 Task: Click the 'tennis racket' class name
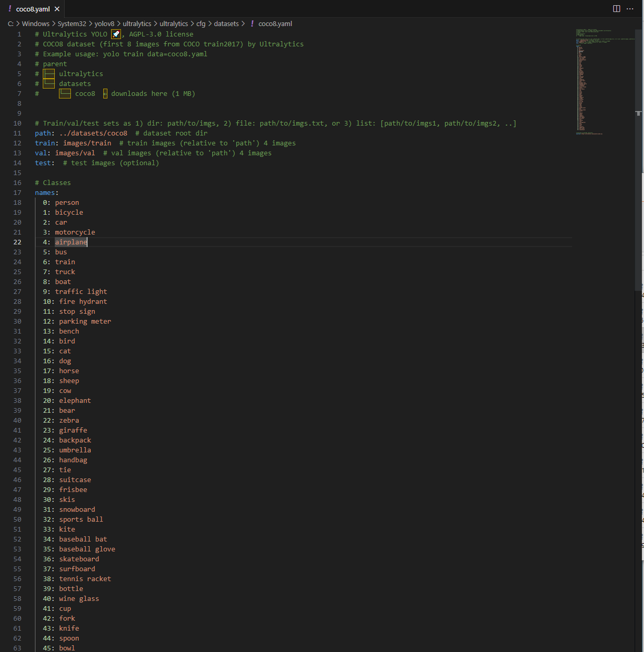point(85,579)
